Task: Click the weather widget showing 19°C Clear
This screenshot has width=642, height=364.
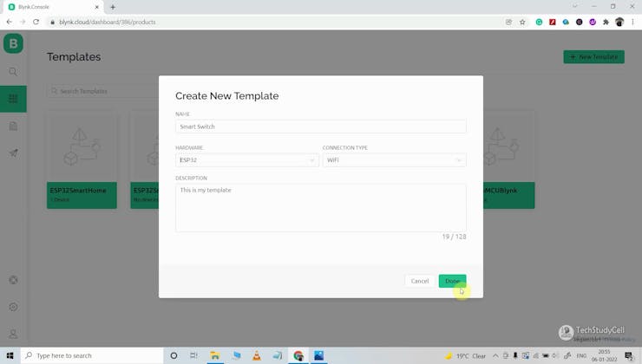Action: (x=466, y=356)
